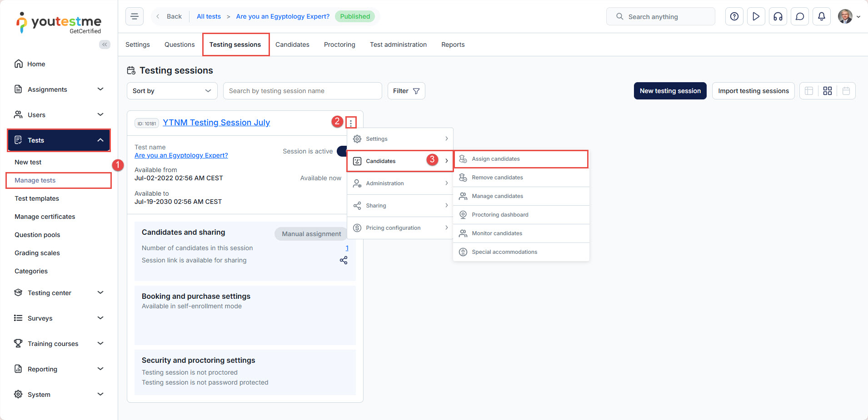This screenshot has height=420, width=868.
Task: Switch to calendar view icon
Action: 846,91
